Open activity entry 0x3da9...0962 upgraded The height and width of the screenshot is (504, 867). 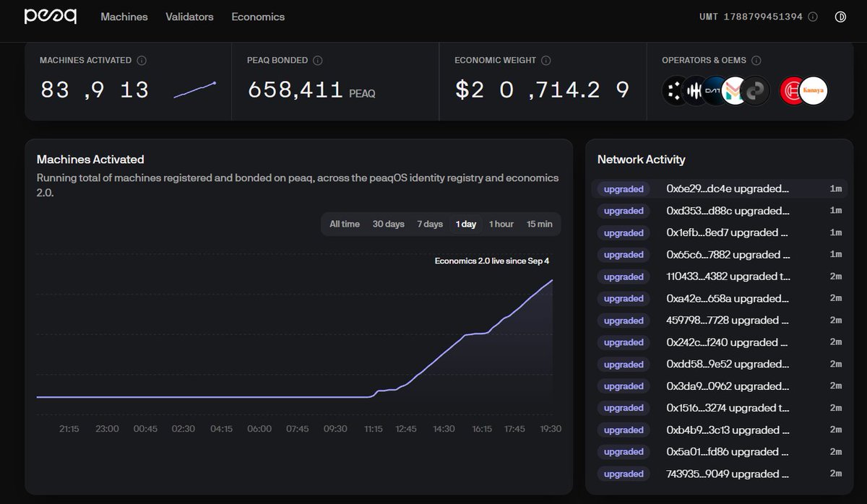[720, 386]
